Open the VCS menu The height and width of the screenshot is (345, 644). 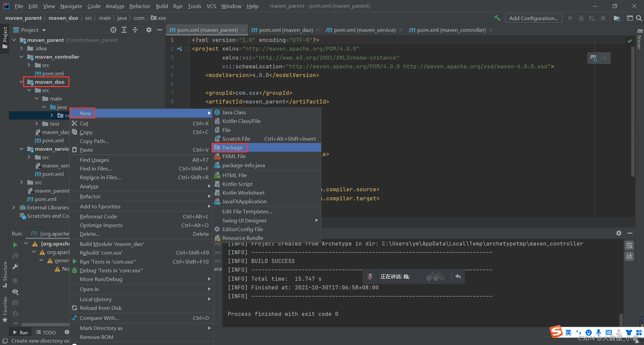pyautogui.click(x=211, y=6)
